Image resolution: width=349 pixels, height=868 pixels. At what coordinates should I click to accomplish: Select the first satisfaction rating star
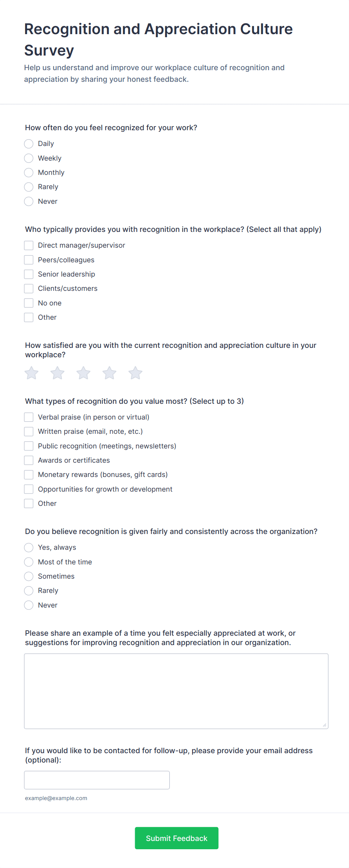coord(31,373)
